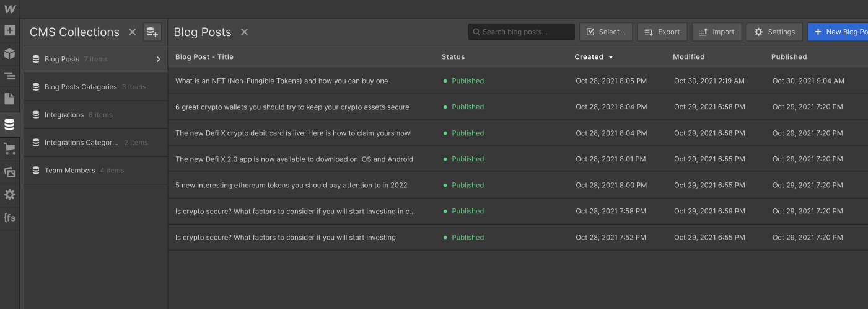Click Published status of ethereum tokens post
The width and height of the screenshot is (868, 309).
[x=463, y=185]
